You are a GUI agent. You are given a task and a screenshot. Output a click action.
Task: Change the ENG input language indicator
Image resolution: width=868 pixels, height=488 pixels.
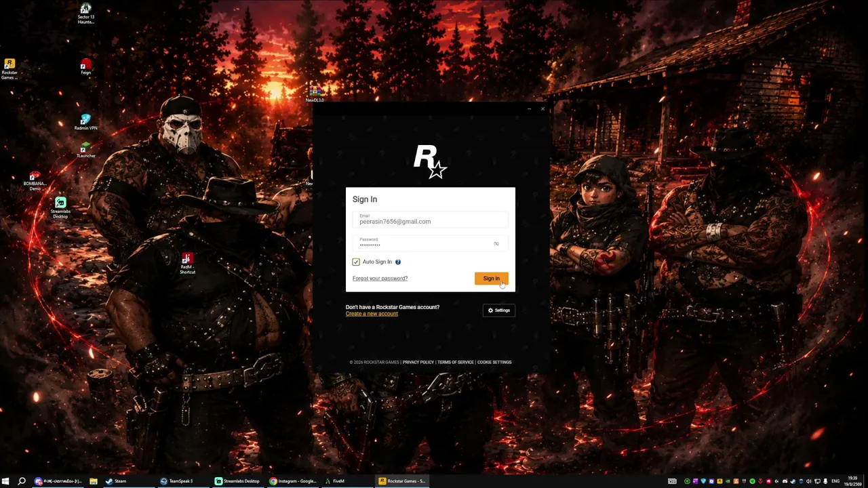coord(835,481)
